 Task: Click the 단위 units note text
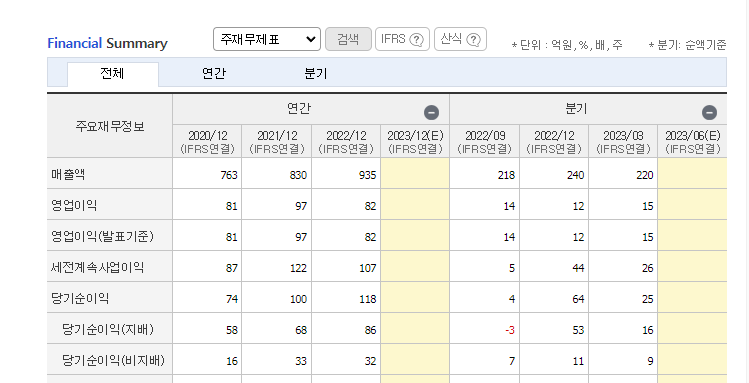coord(567,45)
